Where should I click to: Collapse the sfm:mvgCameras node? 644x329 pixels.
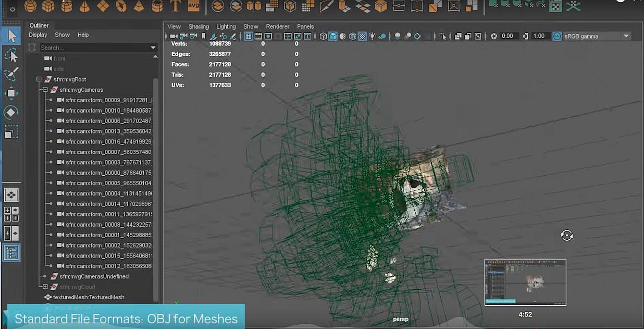45,90
